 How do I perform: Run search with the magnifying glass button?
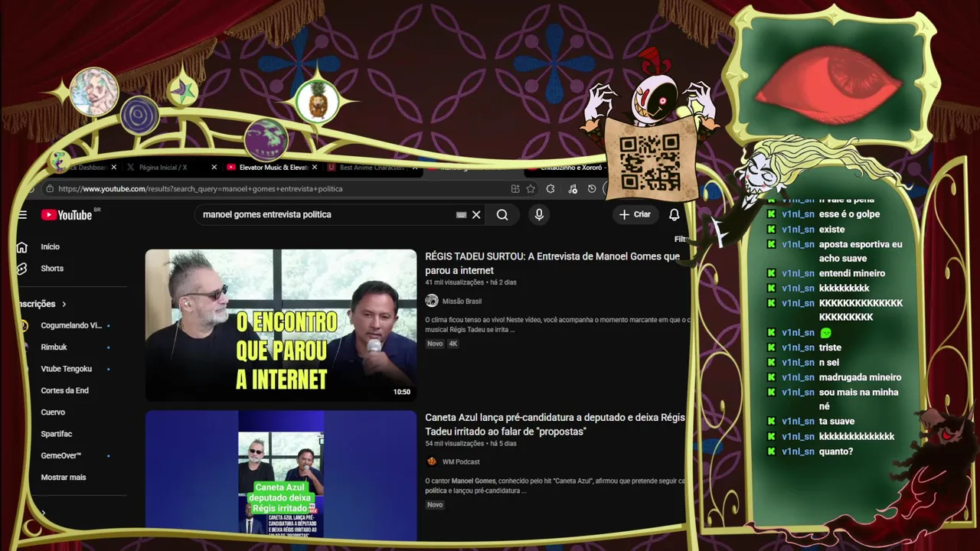coord(502,215)
